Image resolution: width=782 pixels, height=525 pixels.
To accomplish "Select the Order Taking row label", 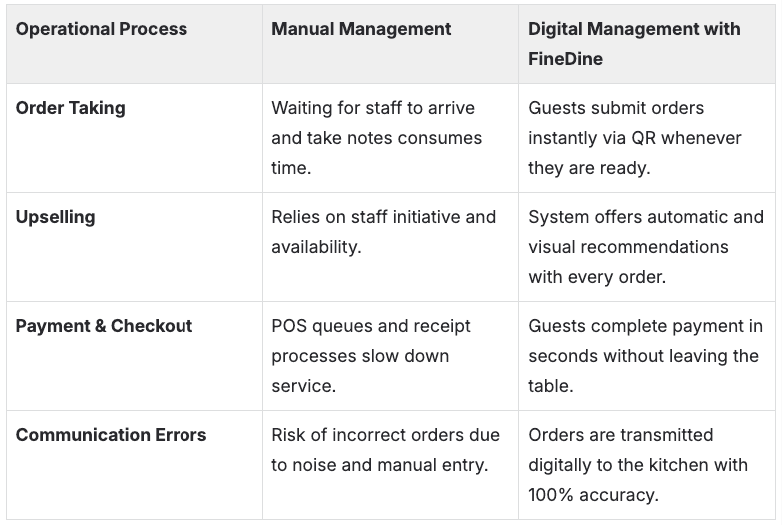I will coord(70,108).
